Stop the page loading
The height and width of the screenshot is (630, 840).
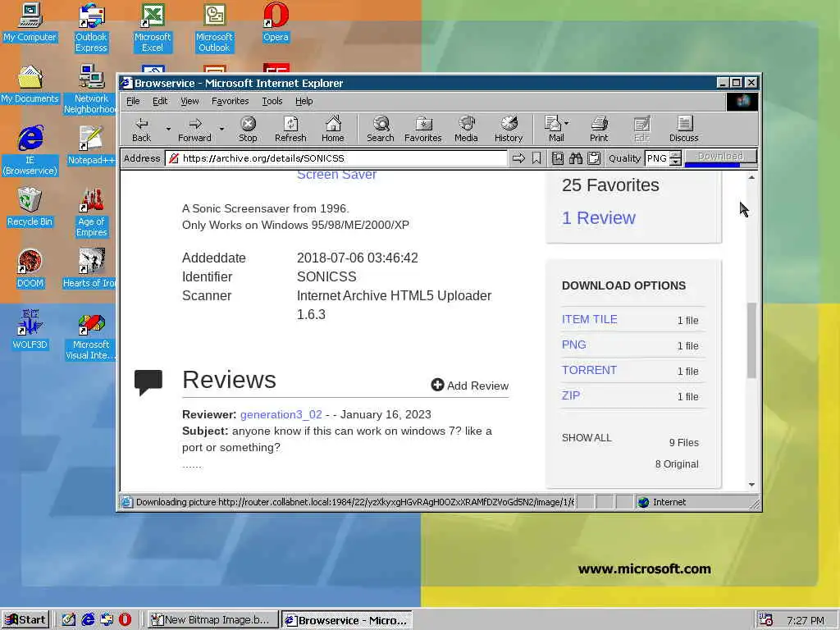coord(248,129)
